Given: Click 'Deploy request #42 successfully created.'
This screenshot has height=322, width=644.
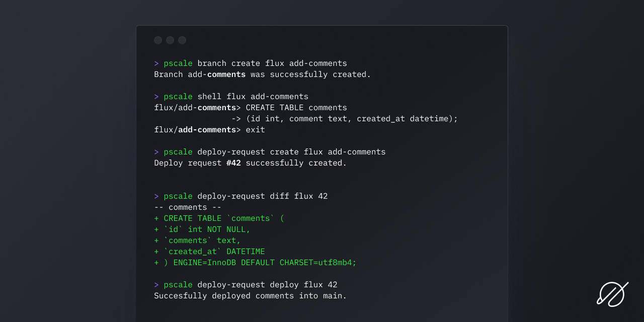Looking at the screenshot, I should pyautogui.click(x=251, y=163).
